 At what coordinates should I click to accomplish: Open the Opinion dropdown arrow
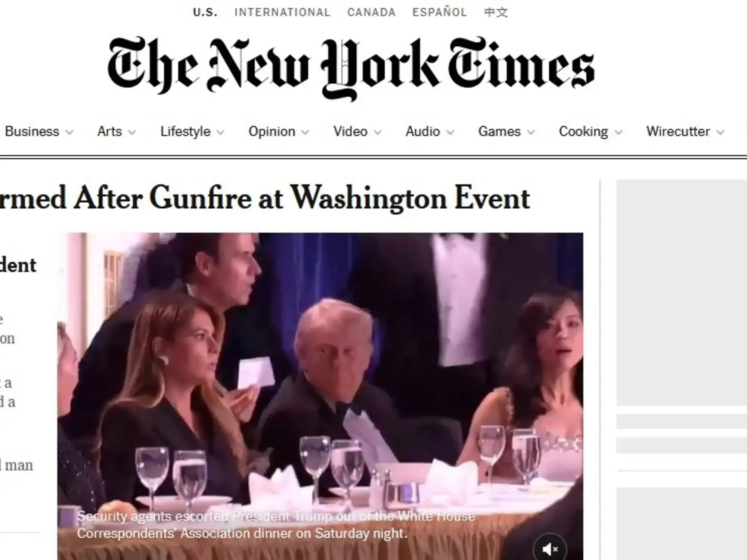[x=305, y=132]
